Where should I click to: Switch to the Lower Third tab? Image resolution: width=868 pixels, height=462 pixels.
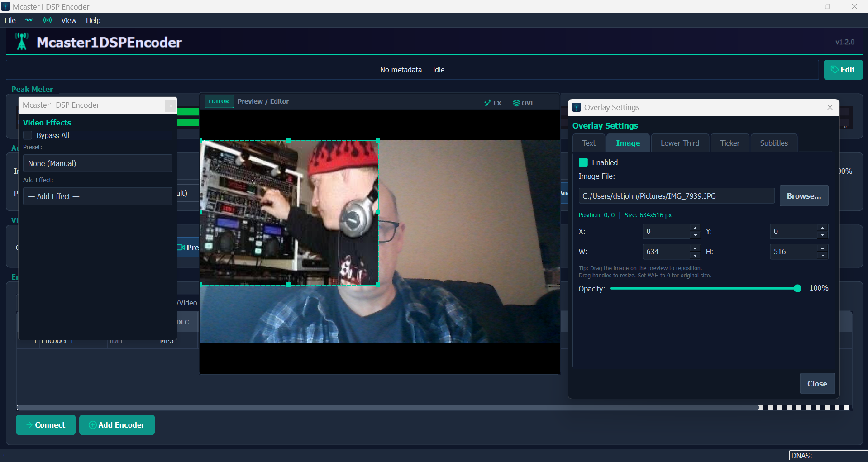(x=680, y=143)
